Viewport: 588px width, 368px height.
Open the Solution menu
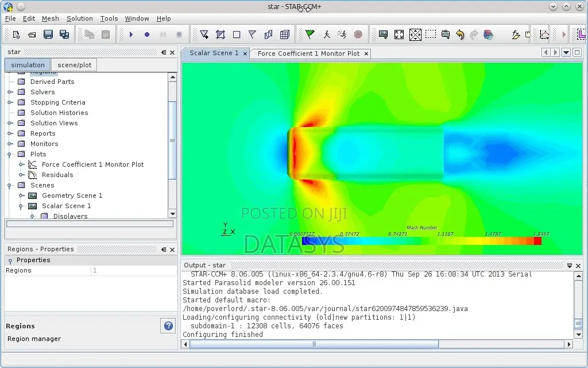(x=79, y=18)
